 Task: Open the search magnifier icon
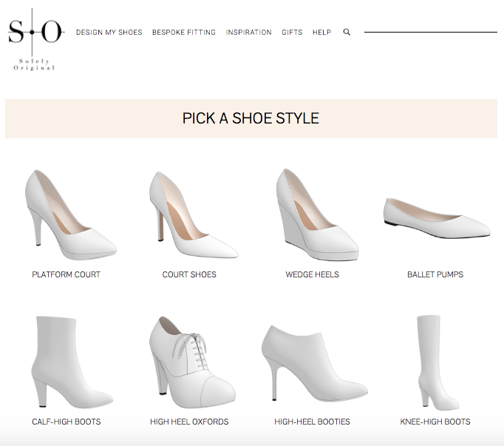coord(347,33)
